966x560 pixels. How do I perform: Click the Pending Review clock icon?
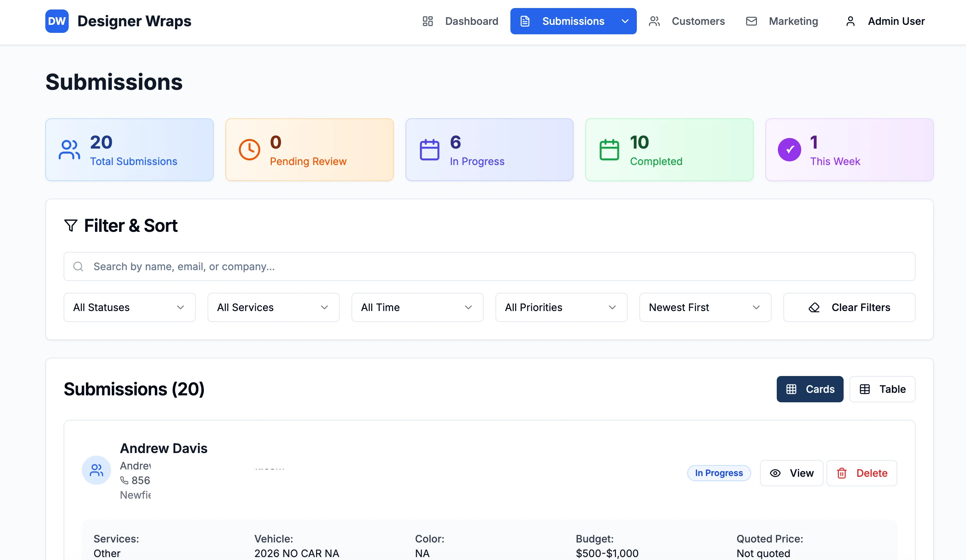[x=249, y=150]
